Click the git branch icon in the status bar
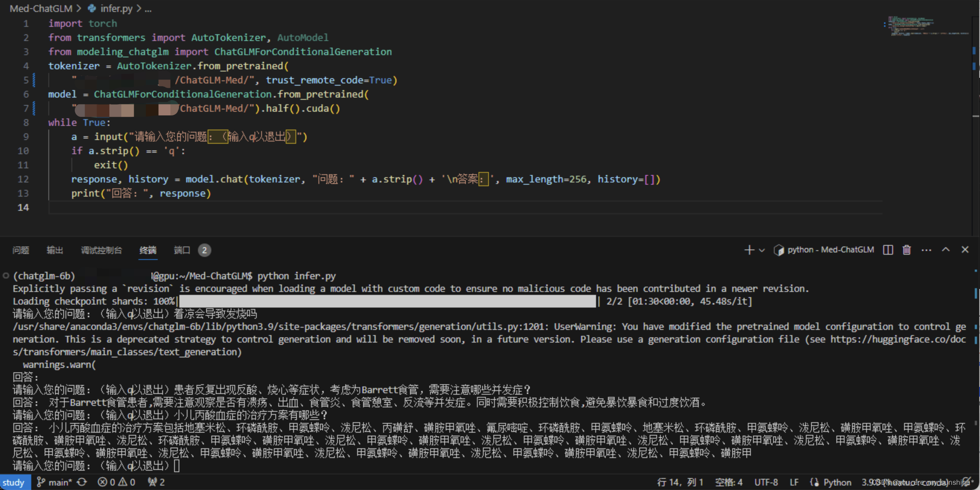980x490 pixels. (x=41, y=482)
